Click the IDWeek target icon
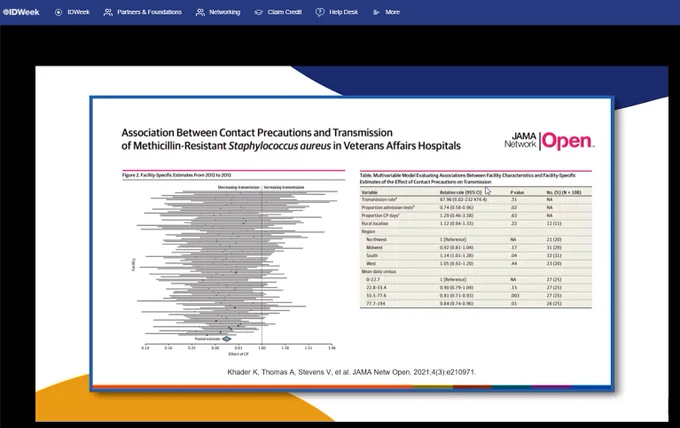This screenshot has height=428, width=680. point(59,13)
